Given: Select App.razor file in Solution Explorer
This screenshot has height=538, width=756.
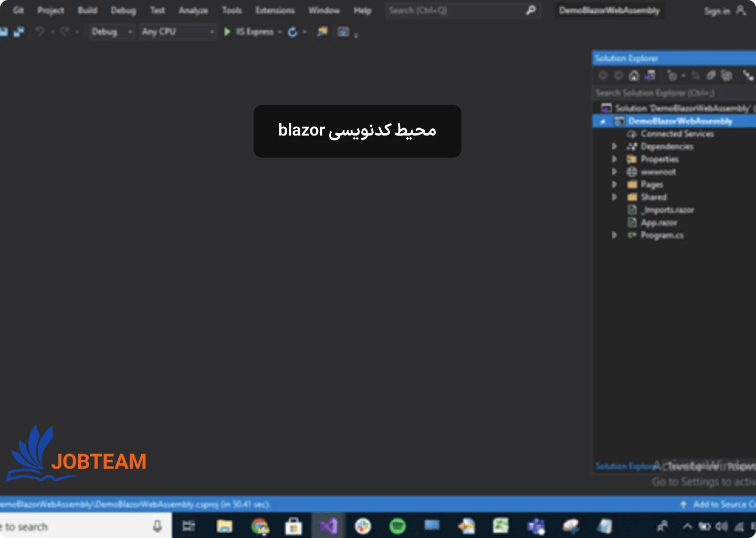Looking at the screenshot, I should point(658,223).
